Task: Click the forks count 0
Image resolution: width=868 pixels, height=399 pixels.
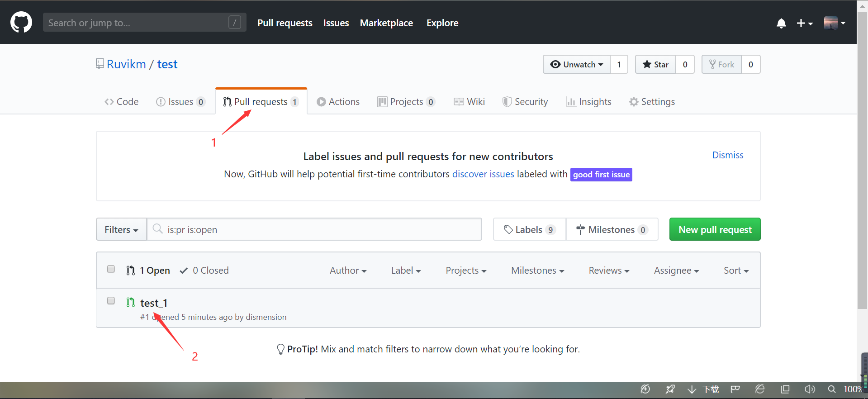Action: (750, 64)
